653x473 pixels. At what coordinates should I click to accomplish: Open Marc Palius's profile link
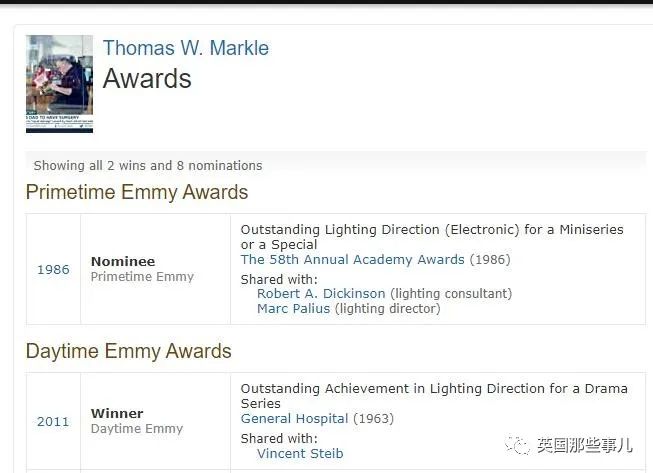293,309
